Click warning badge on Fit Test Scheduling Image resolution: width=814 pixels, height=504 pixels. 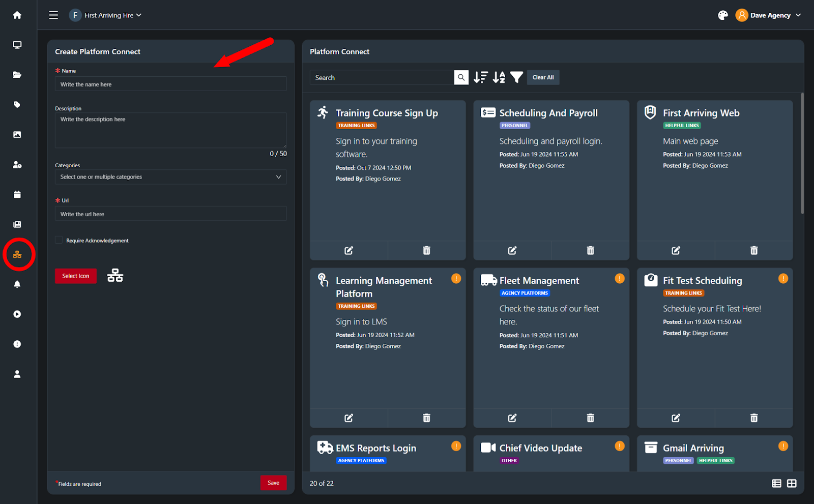tap(783, 278)
